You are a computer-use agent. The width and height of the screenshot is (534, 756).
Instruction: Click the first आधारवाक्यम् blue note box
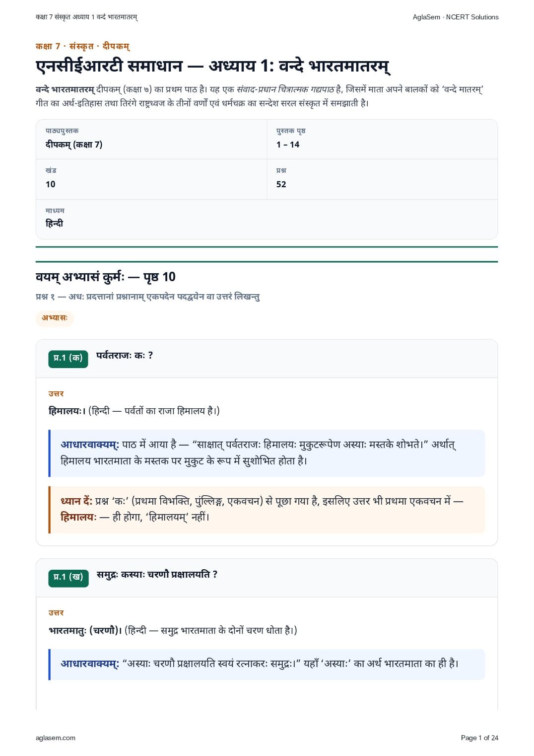click(267, 453)
